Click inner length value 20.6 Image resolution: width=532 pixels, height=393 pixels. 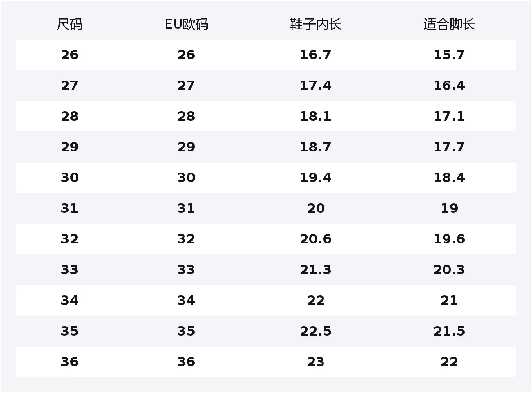coord(315,239)
